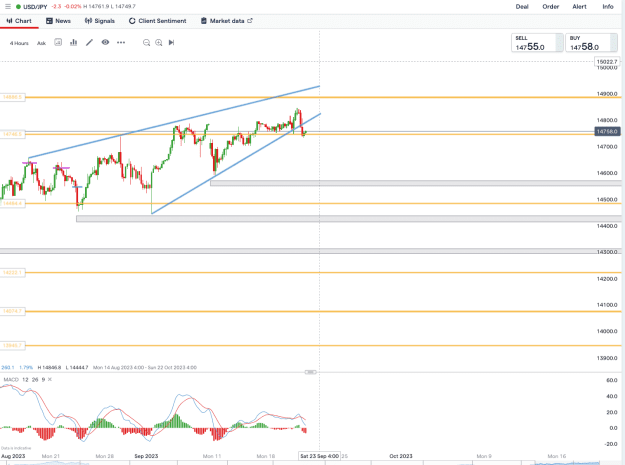Zoom out the chart
Viewport: 625px width, 465px height.
[146, 43]
